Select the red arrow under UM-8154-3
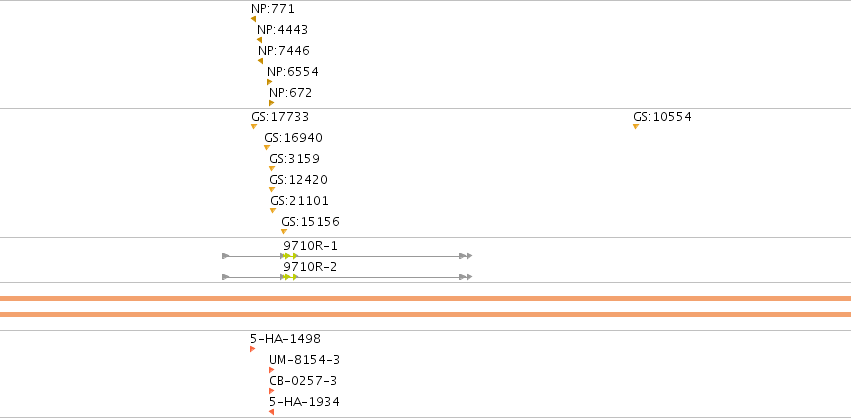 [271, 370]
